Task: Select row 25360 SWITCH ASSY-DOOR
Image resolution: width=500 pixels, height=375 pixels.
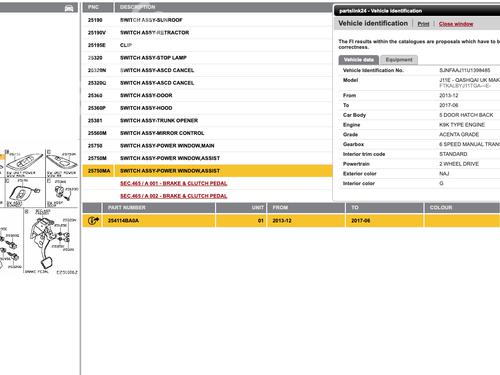Action: click(207, 95)
